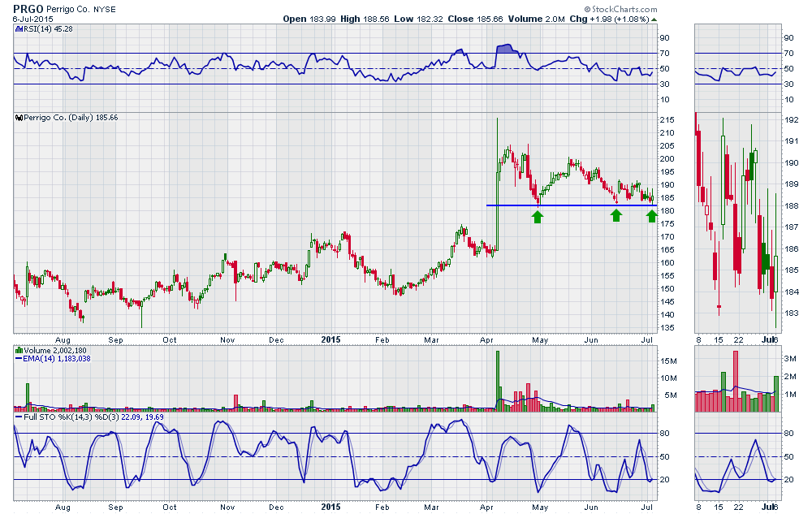812x514 pixels.
Task: Click the candlestick icon beside Perrigo Co. (Daily)
Action: pyautogui.click(x=19, y=118)
